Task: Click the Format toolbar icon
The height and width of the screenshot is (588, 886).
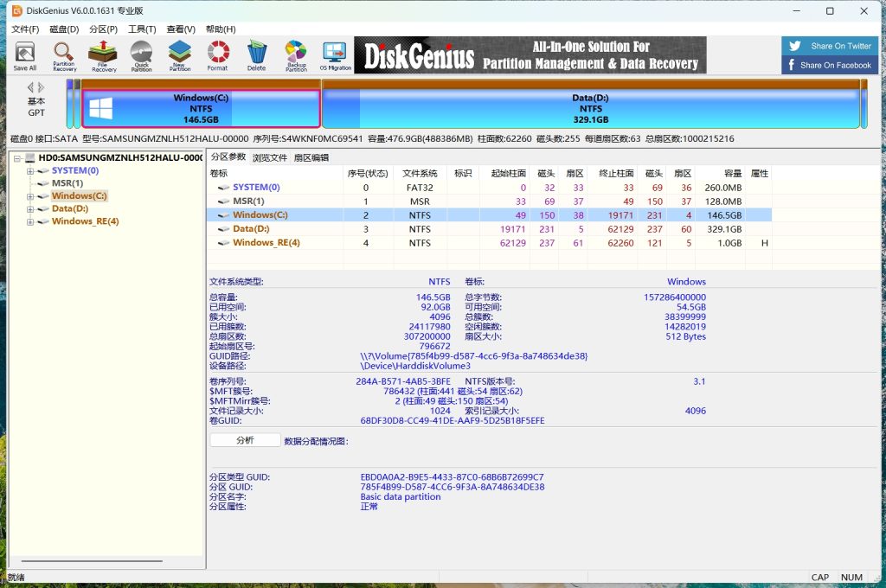Action: 217,56
